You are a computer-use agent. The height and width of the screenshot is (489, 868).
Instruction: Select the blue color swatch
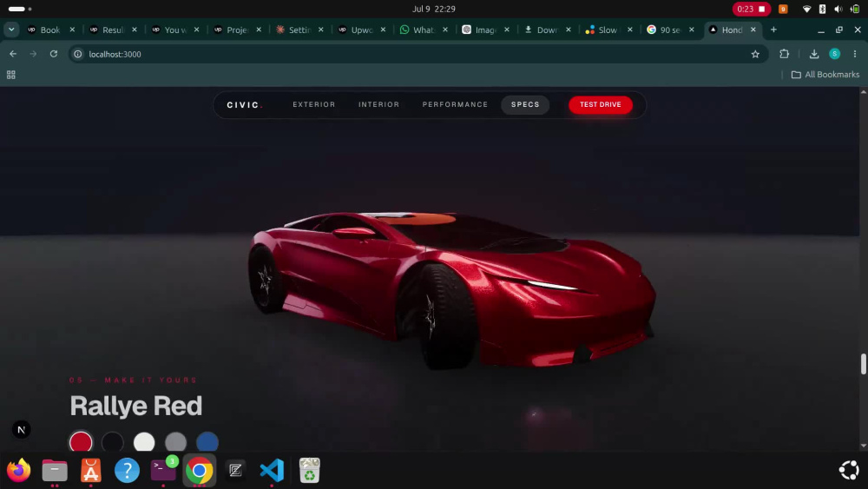(207, 442)
